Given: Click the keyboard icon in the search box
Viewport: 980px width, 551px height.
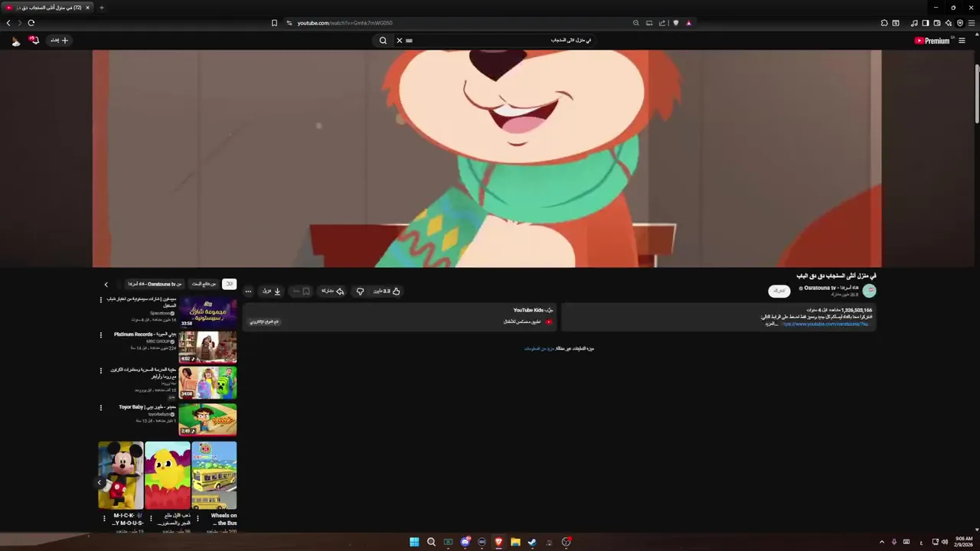Looking at the screenshot, I should 410,41.
